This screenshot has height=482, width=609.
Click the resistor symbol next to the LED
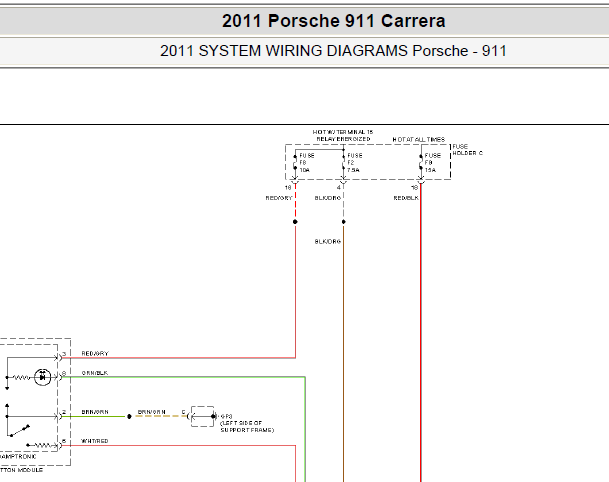click(x=22, y=377)
